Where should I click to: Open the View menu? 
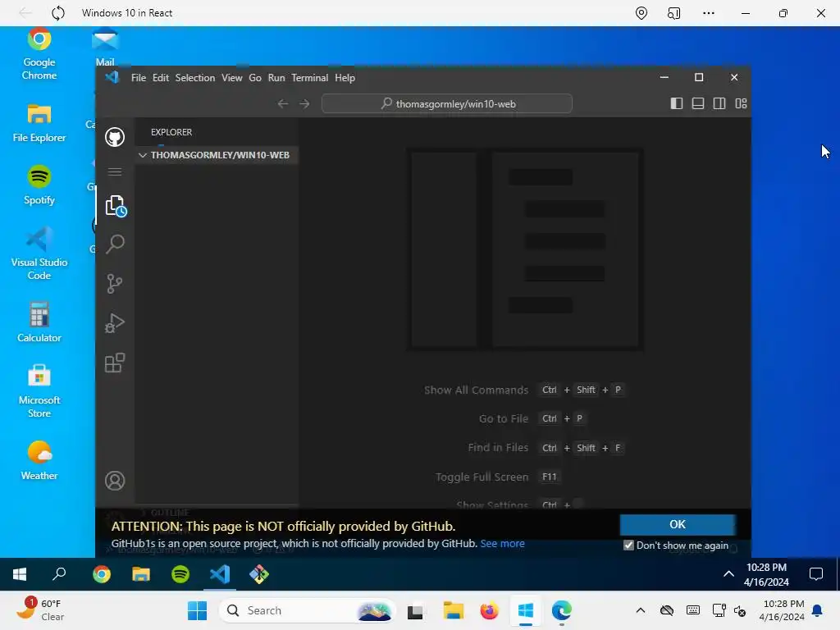(x=232, y=78)
